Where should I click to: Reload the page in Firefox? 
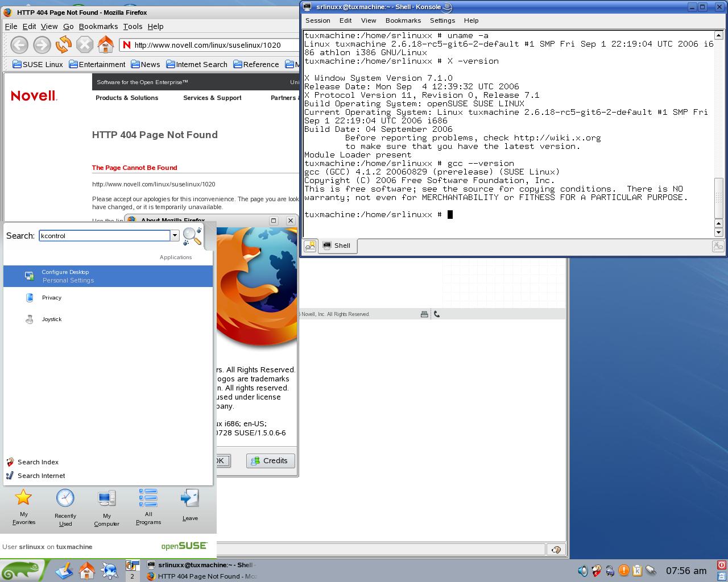pyautogui.click(x=63, y=44)
